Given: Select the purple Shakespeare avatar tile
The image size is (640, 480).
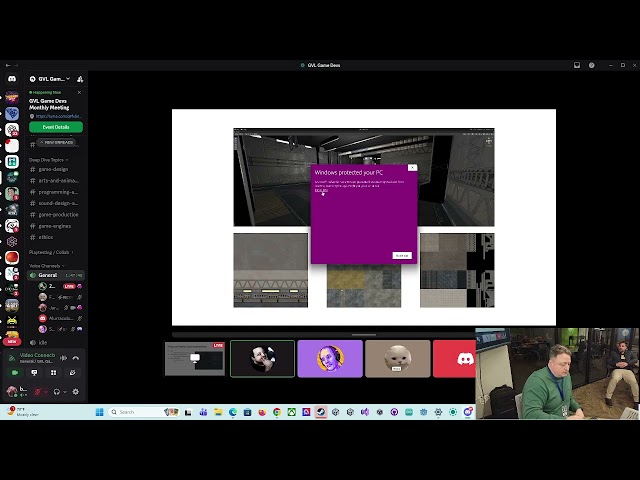Looking at the screenshot, I should [330, 359].
